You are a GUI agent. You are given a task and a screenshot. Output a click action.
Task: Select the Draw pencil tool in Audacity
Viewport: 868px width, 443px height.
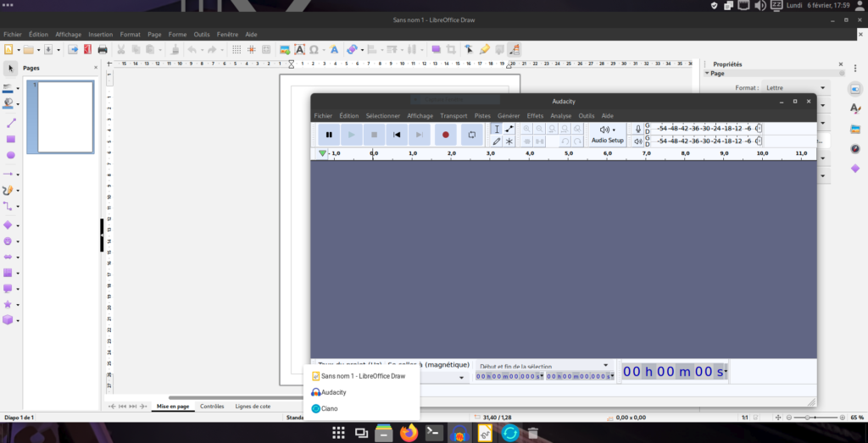tap(497, 141)
